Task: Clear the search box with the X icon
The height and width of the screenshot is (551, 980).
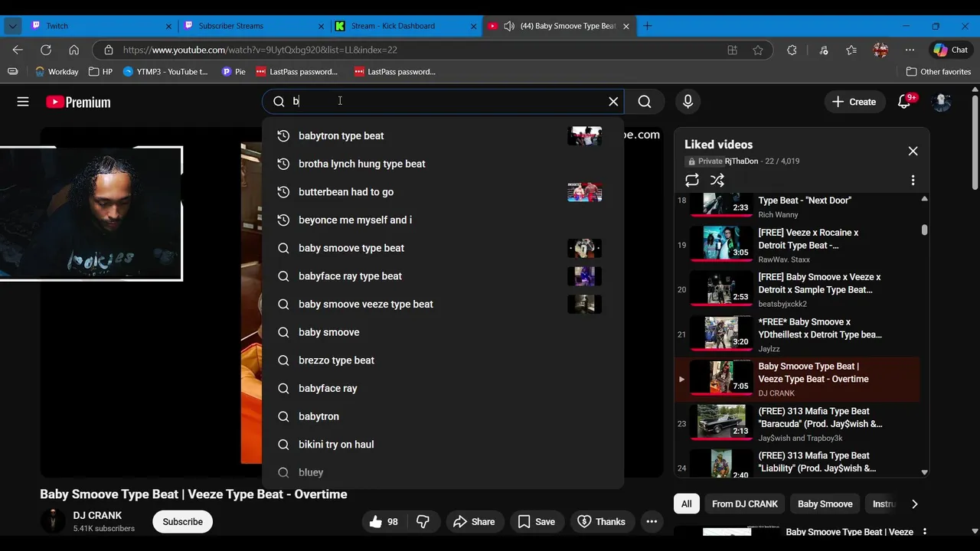Action: pyautogui.click(x=613, y=101)
